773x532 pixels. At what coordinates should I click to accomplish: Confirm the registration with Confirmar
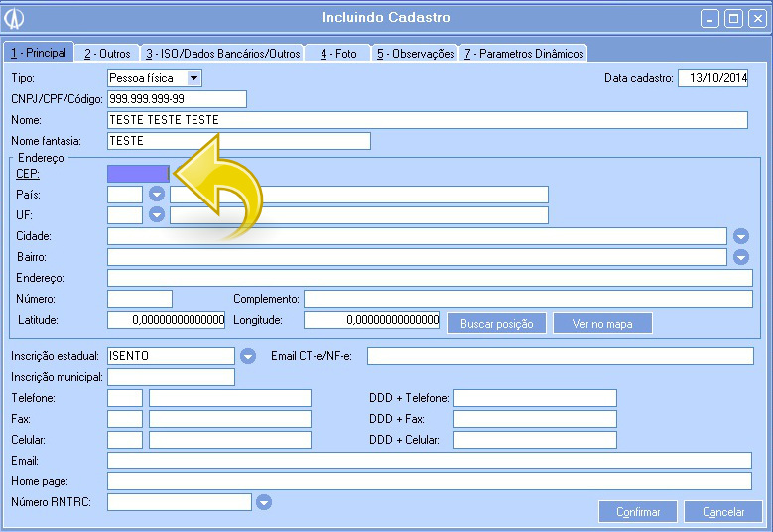click(638, 512)
